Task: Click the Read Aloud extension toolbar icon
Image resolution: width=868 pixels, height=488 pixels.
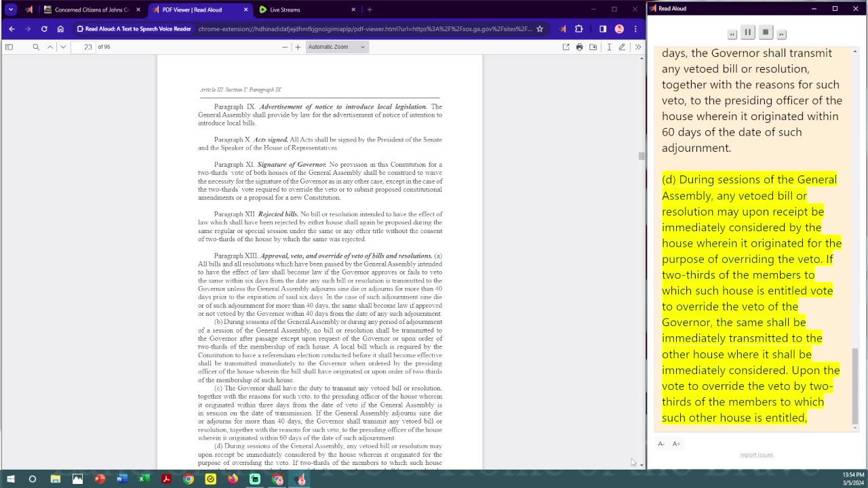Action: pos(562,29)
